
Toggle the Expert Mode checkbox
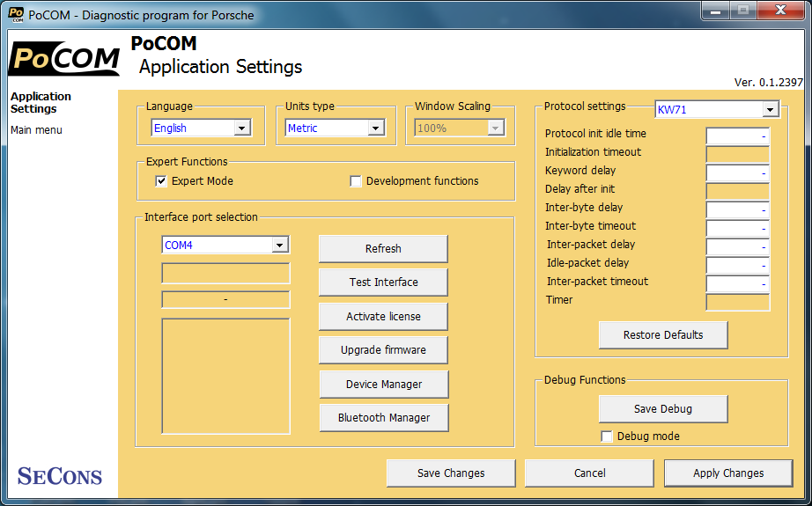pos(161,181)
